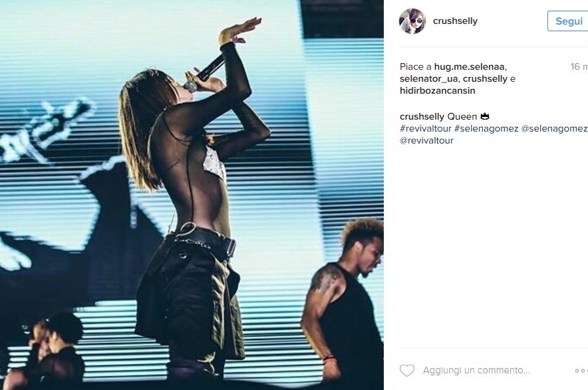Open the #revivaltour hashtag

[426, 128]
